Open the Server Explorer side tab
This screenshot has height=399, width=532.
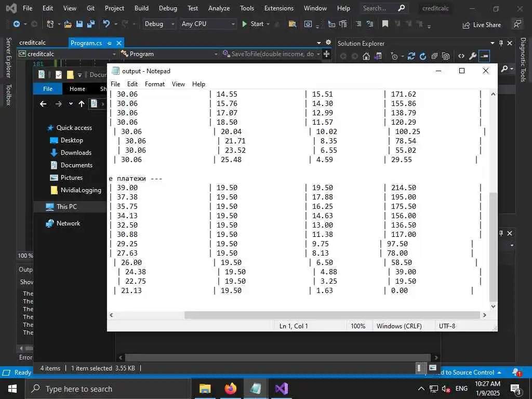[x=9, y=58]
